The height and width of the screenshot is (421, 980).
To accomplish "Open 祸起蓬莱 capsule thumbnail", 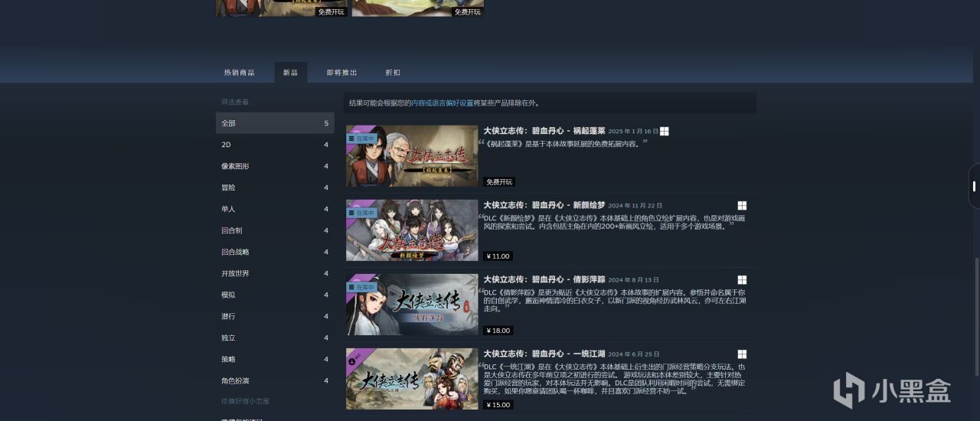I will [412, 156].
